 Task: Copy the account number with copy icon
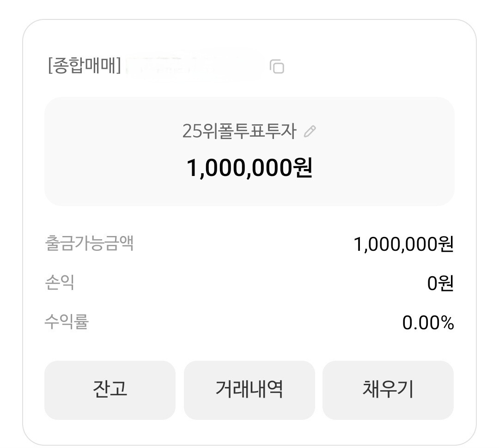277,66
